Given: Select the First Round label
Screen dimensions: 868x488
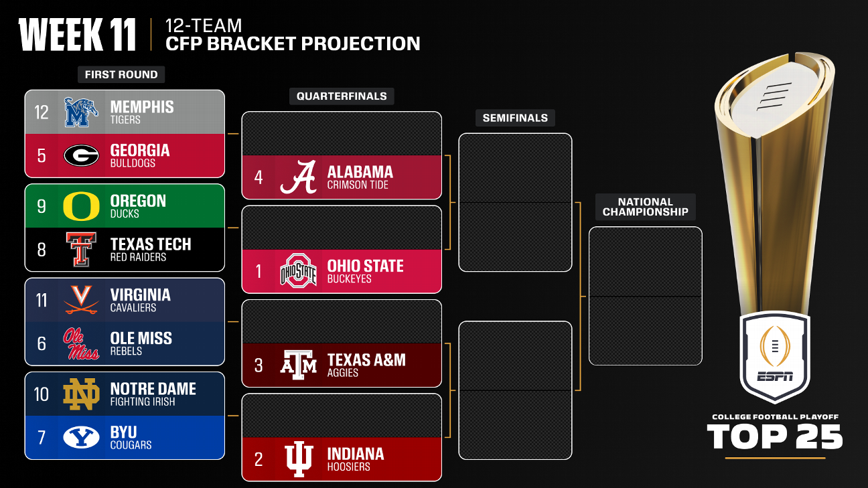Looking at the screenshot, I should (121, 74).
